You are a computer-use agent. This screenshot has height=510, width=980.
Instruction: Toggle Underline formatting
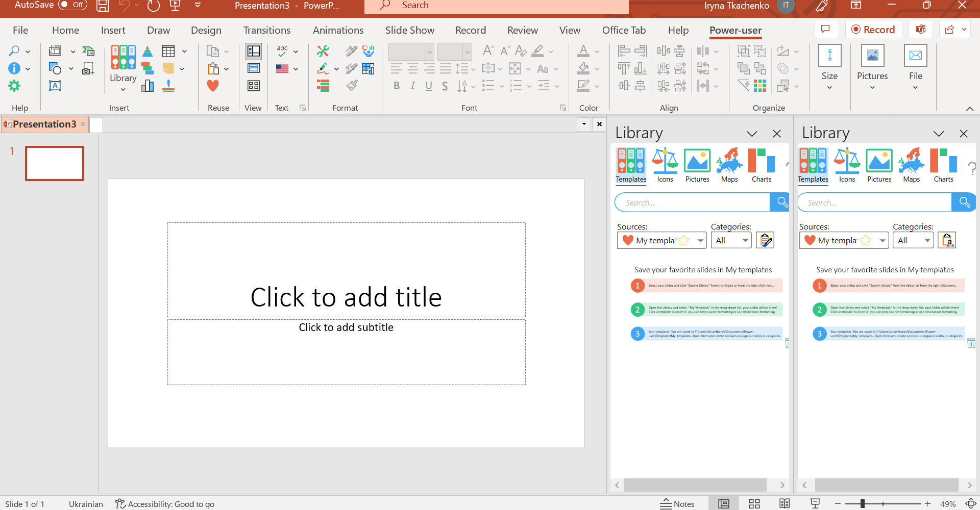[x=429, y=86]
